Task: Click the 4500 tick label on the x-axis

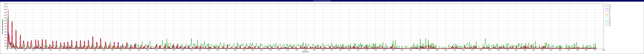Action: click(x=402, y=50)
